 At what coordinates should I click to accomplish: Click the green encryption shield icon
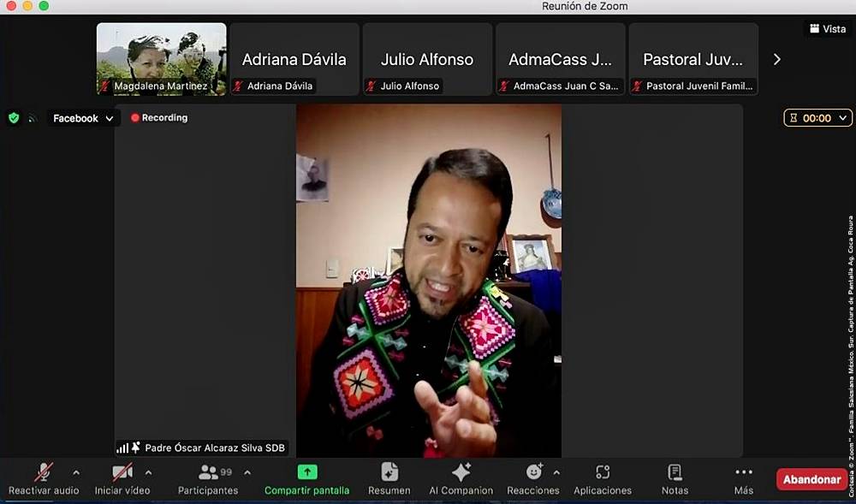pyautogui.click(x=14, y=118)
